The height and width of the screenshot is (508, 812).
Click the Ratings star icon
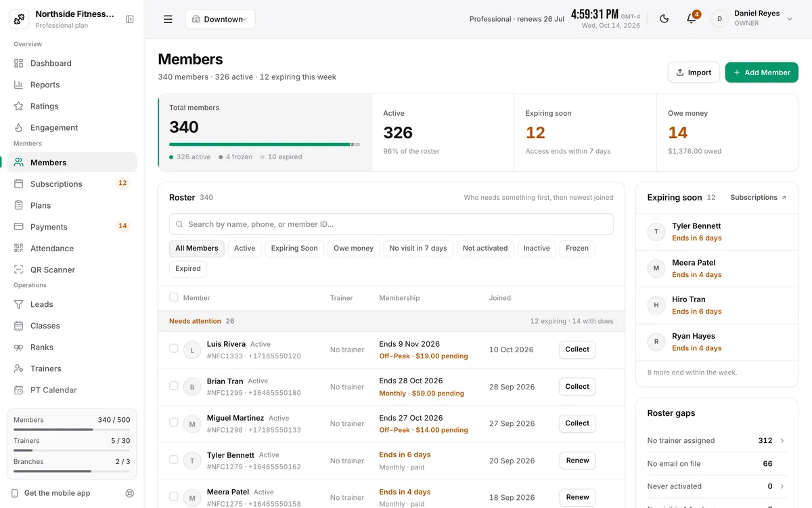click(x=18, y=106)
